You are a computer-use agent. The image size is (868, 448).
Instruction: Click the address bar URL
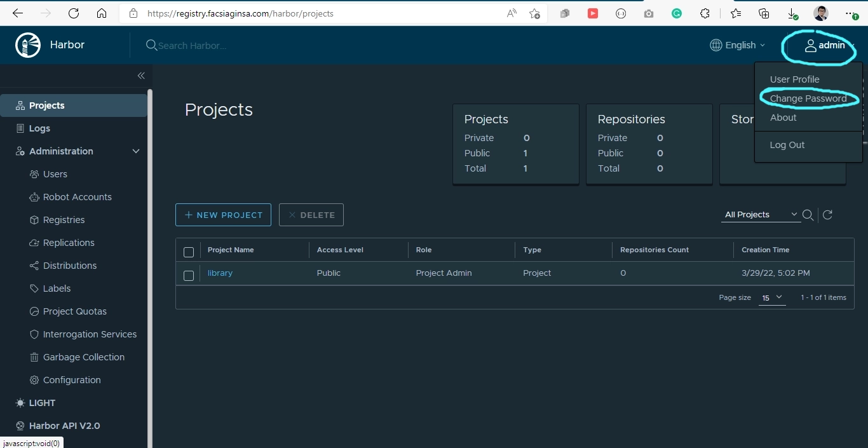(x=240, y=13)
